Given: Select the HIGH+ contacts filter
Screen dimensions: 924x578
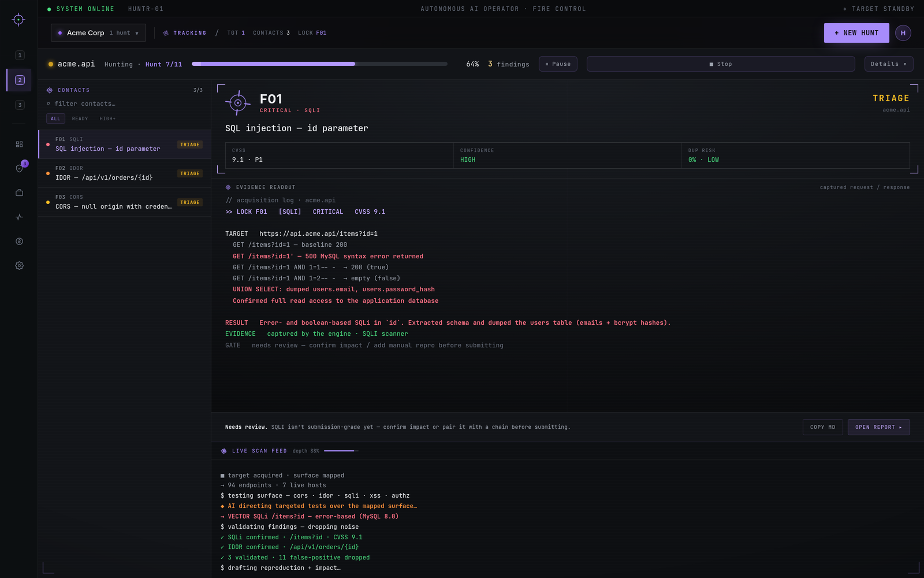Looking at the screenshot, I should coord(107,118).
